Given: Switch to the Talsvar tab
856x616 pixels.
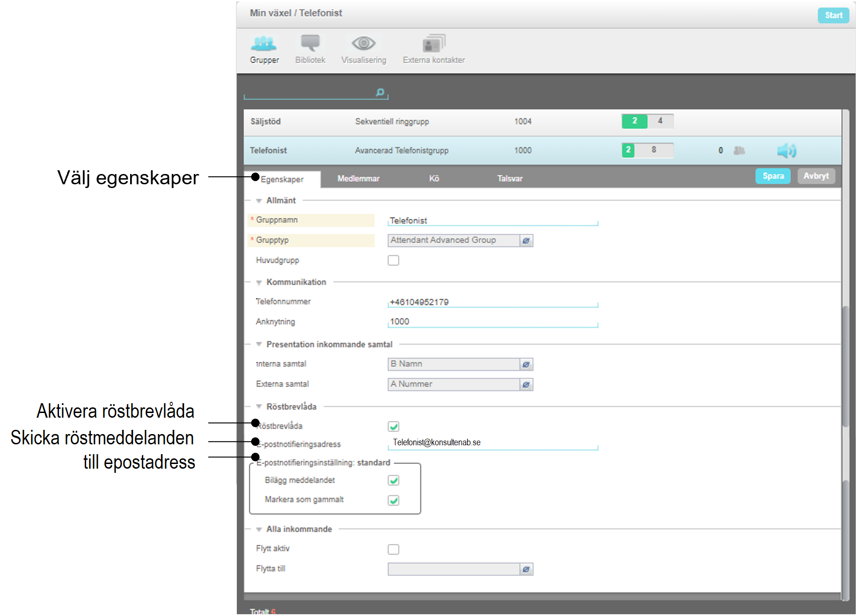Looking at the screenshot, I should tap(510, 179).
